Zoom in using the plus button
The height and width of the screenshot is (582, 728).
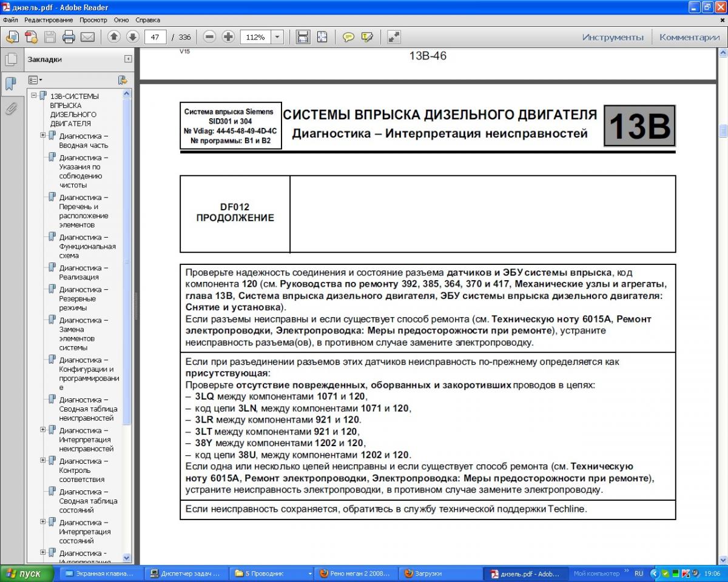[228, 37]
